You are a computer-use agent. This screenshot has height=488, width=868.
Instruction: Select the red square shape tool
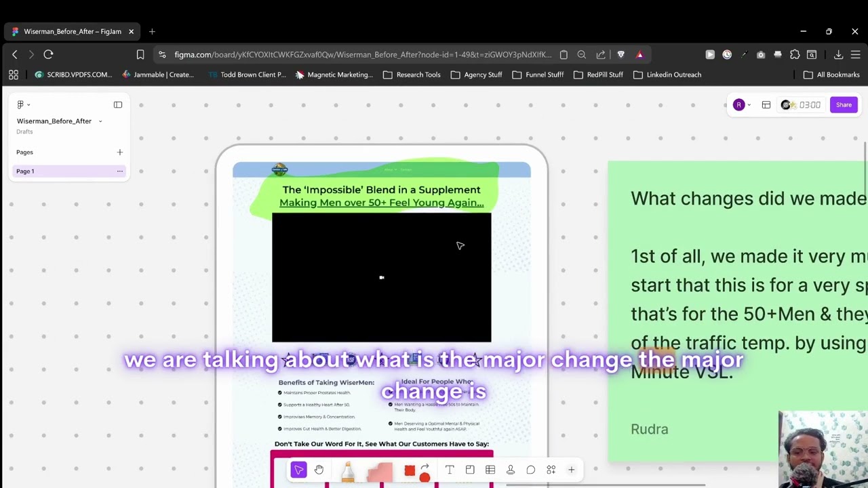pyautogui.click(x=410, y=470)
